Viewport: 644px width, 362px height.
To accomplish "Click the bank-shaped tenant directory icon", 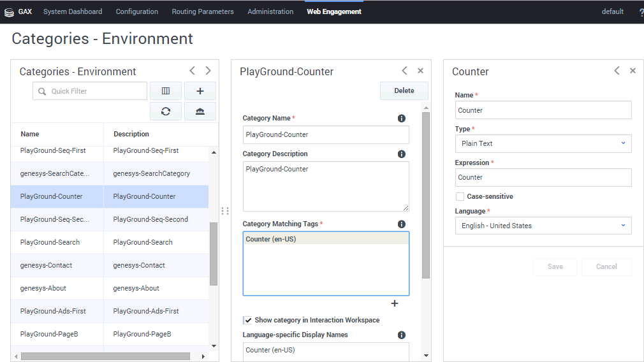I will click(x=200, y=112).
